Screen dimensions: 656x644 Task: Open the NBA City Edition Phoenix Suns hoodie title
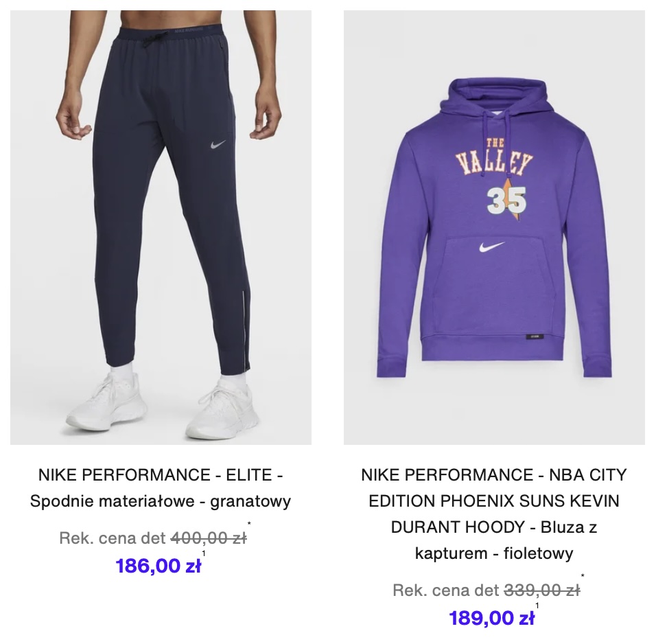[x=494, y=488]
